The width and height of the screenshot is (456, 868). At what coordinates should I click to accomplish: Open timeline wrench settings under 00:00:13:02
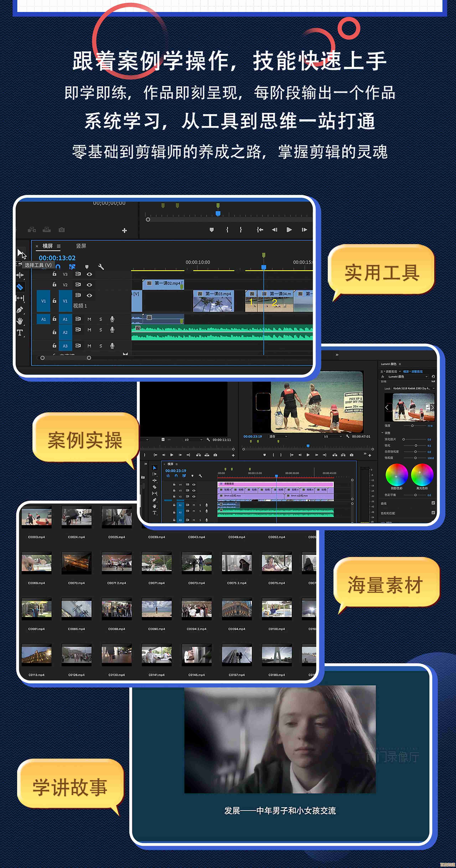(x=101, y=267)
